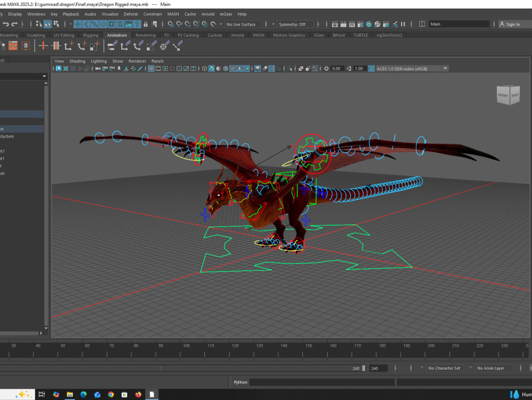Select by component type mode icon

[56, 24]
